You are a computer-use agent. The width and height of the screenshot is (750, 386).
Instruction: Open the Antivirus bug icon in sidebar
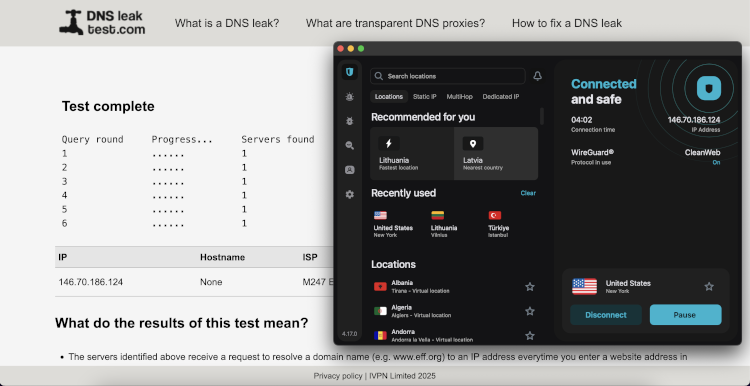pos(350,121)
